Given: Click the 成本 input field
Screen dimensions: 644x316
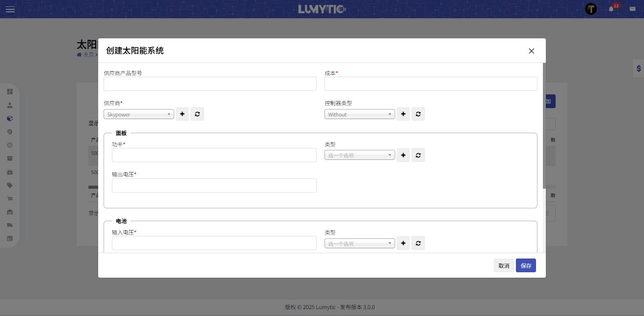Looking at the screenshot, I should (x=430, y=84).
